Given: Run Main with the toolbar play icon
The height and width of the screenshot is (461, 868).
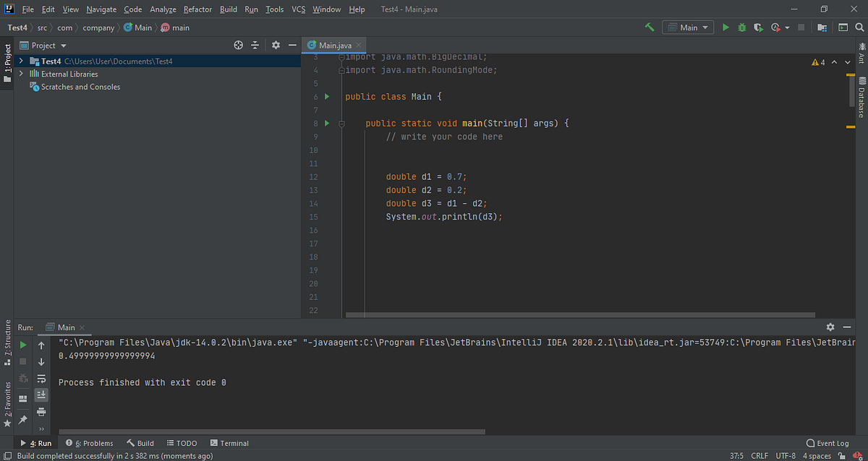Looking at the screenshot, I should 726,27.
